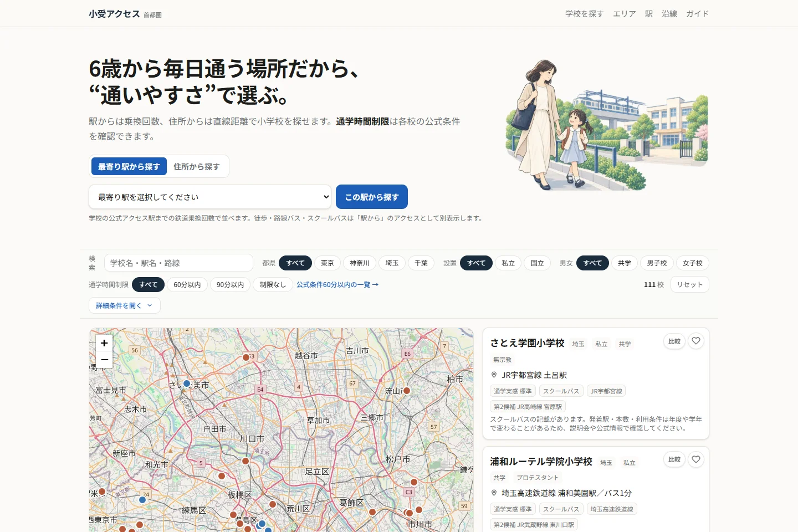Open エリア in navigation

pyautogui.click(x=625, y=14)
